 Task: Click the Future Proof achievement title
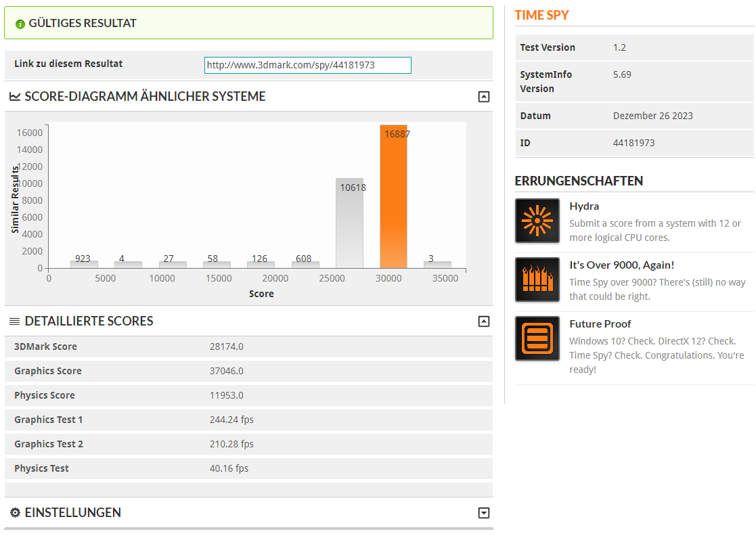pos(600,324)
